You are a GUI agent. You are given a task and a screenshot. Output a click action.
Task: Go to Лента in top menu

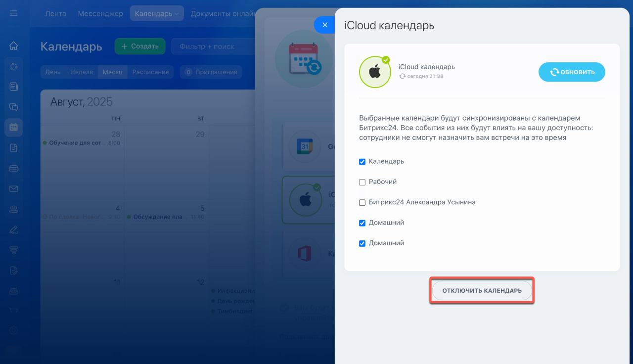(55, 14)
